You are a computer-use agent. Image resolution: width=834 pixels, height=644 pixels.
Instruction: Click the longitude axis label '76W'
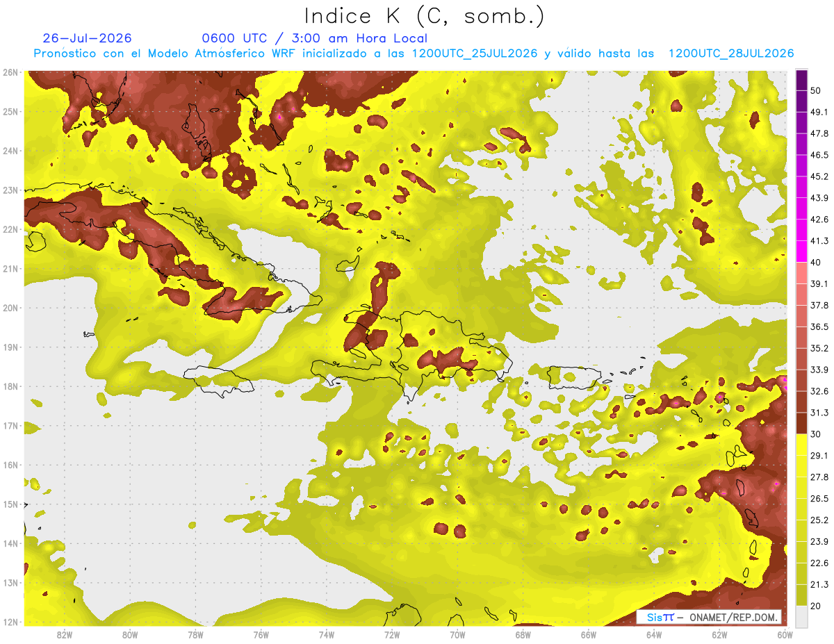click(261, 634)
